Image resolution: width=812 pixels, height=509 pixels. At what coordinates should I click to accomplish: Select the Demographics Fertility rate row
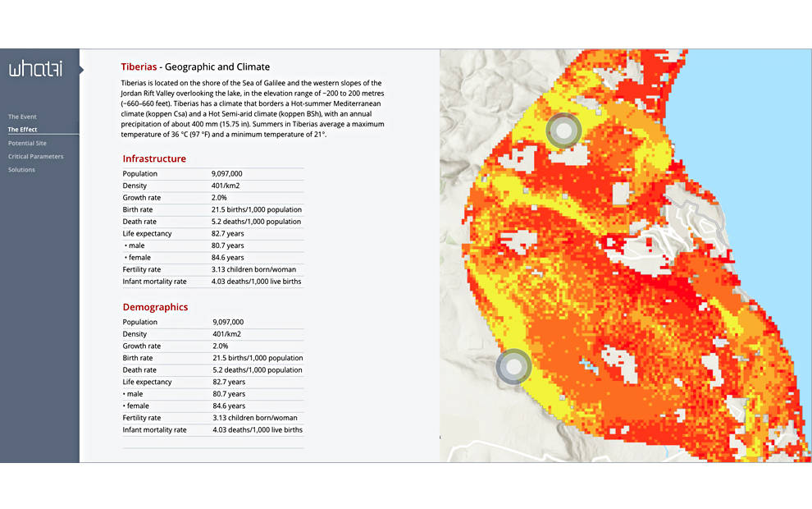(212, 418)
